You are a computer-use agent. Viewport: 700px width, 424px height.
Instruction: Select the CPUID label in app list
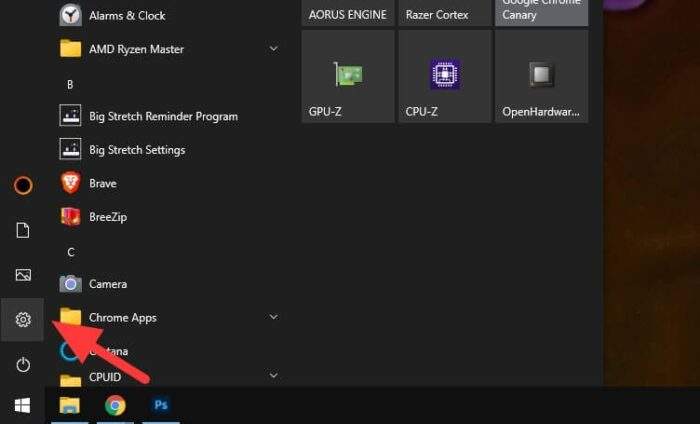pyautogui.click(x=105, y=377)
